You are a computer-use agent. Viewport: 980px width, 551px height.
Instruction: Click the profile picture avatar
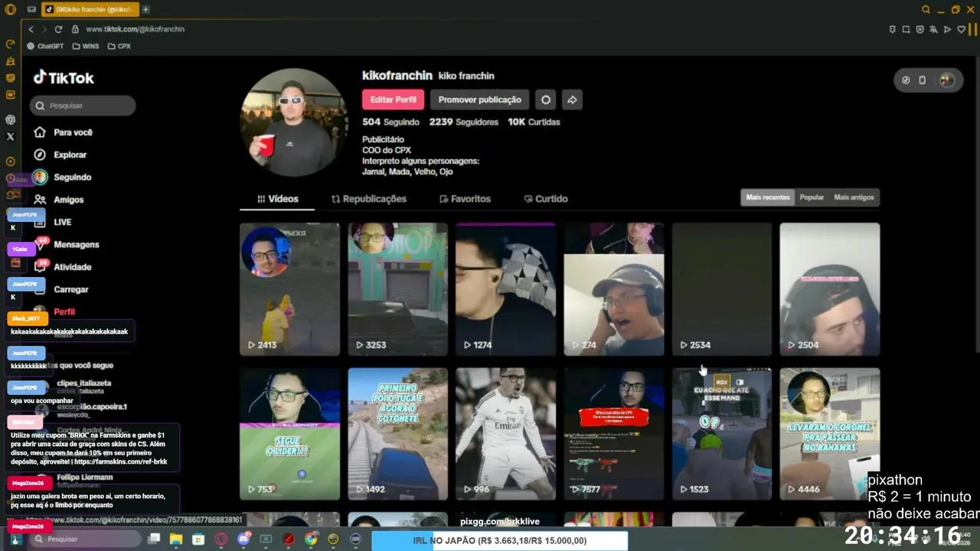click(x=294, y=122)
